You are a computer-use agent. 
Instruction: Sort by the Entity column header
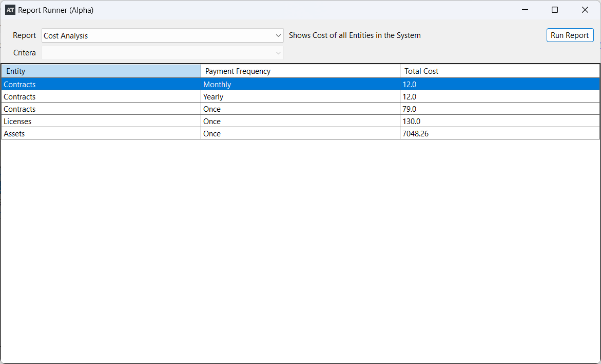[x=101, y=71]
